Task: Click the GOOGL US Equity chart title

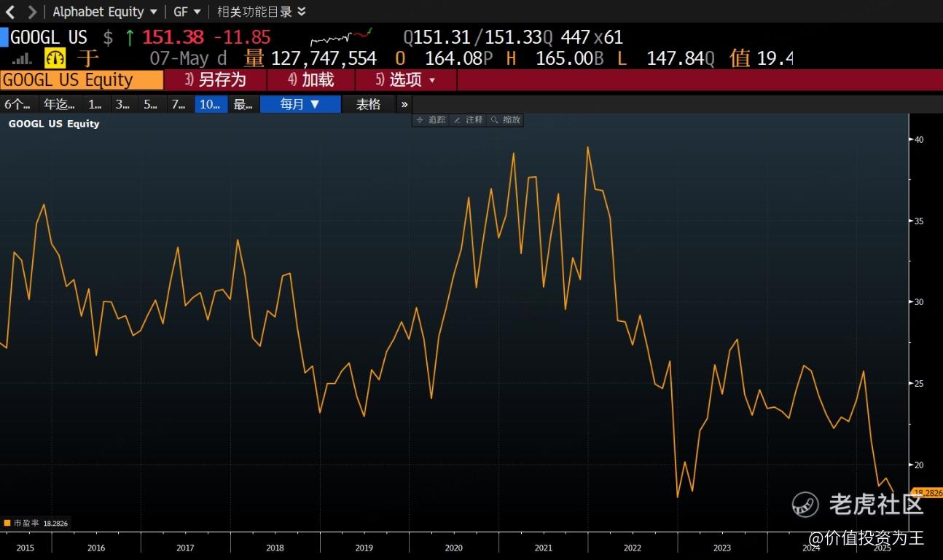Action: coord(54,124)
